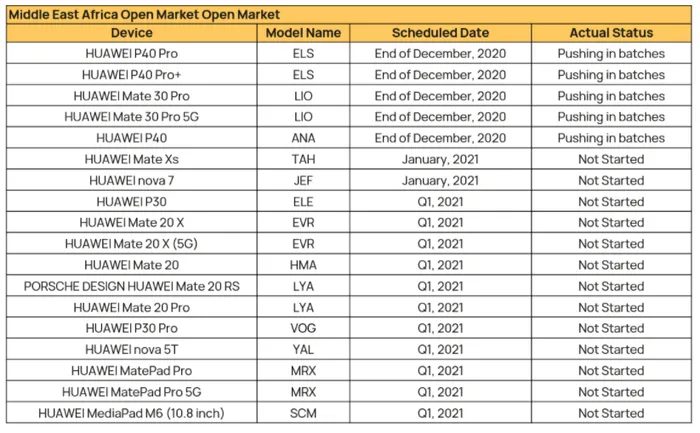Select the HUAWEI Mate 20 X (5G) cell
Viewport: 700px width, 433px height.
(132, 244)
